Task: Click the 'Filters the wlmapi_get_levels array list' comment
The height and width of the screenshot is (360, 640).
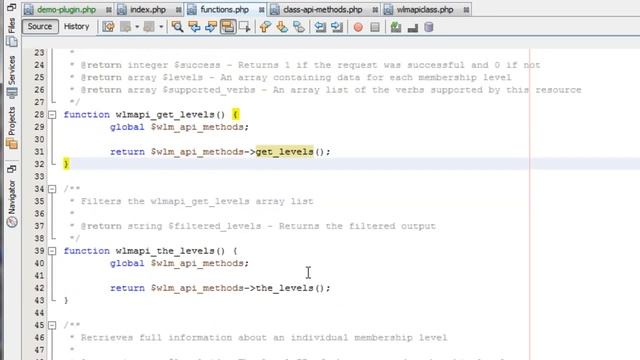Action: (197, 201)
